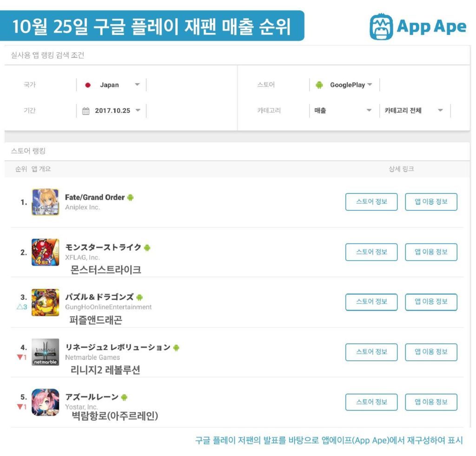Click the リネージュ2 レボリューション title link
This screenshot has width=476, height=456.
118,347
